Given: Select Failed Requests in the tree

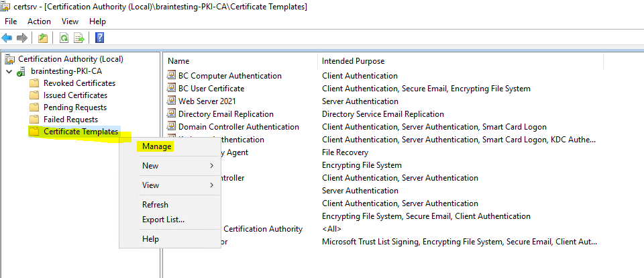Looking at the screenshot, I should (x=70, y=120).
